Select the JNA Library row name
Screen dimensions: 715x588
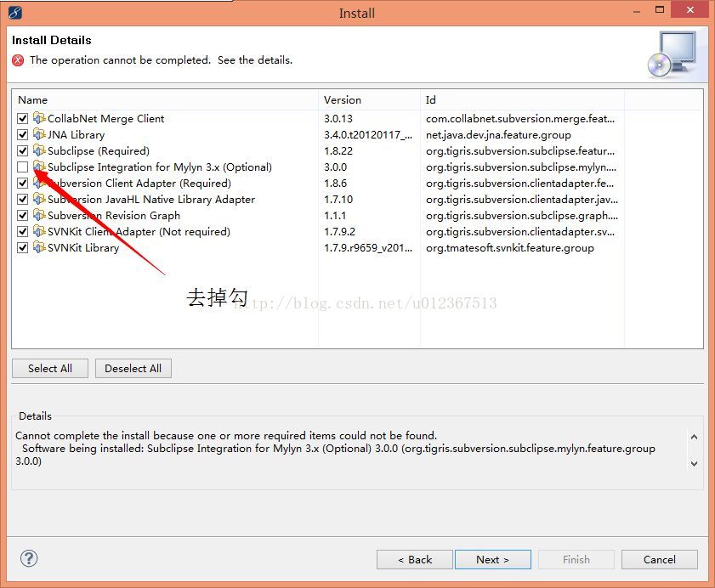[x=77, y=135]
